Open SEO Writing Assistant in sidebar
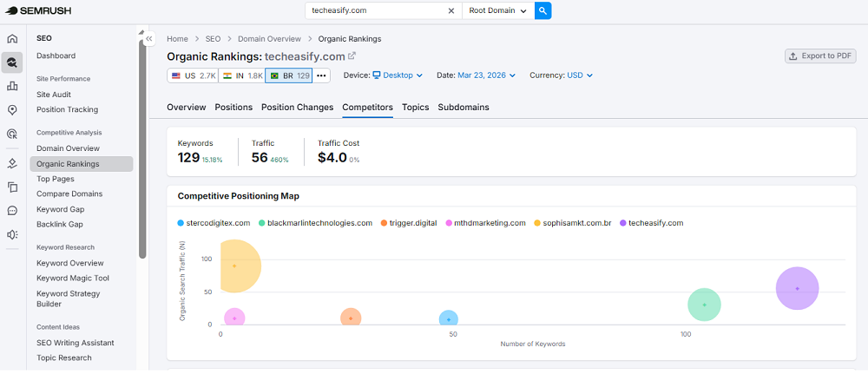The width and height of the screenshot is (868, 374). [x=76, y=343]
